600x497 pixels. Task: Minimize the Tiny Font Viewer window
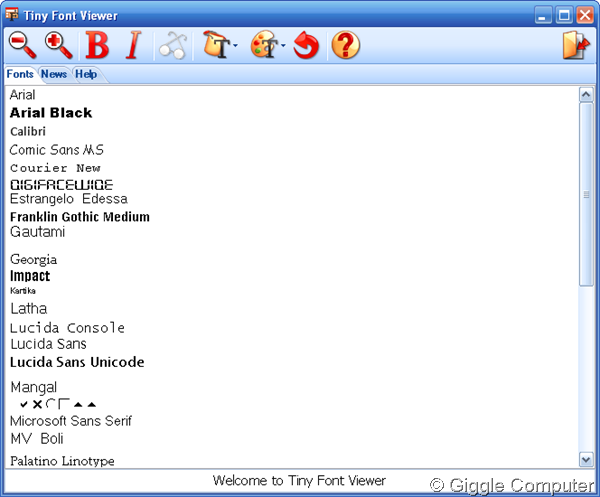pos(543,15)
